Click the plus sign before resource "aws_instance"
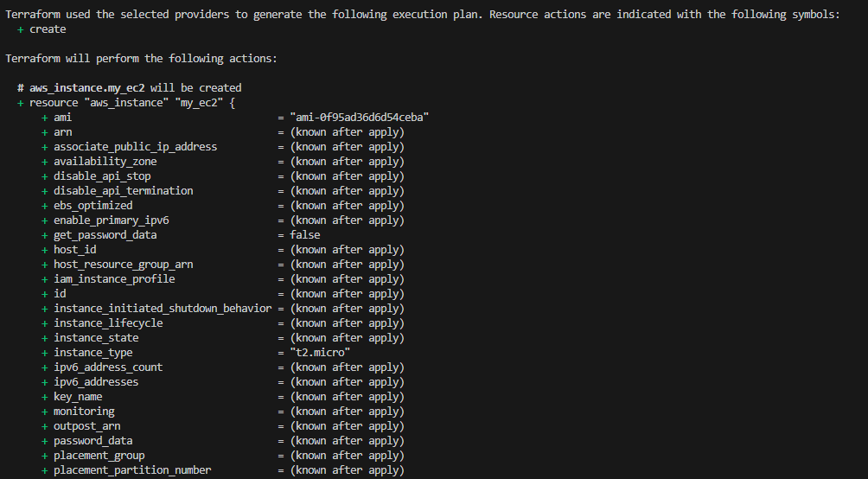Image resolution: width=868 pixels, height=479 pixels. coord(21,103)
